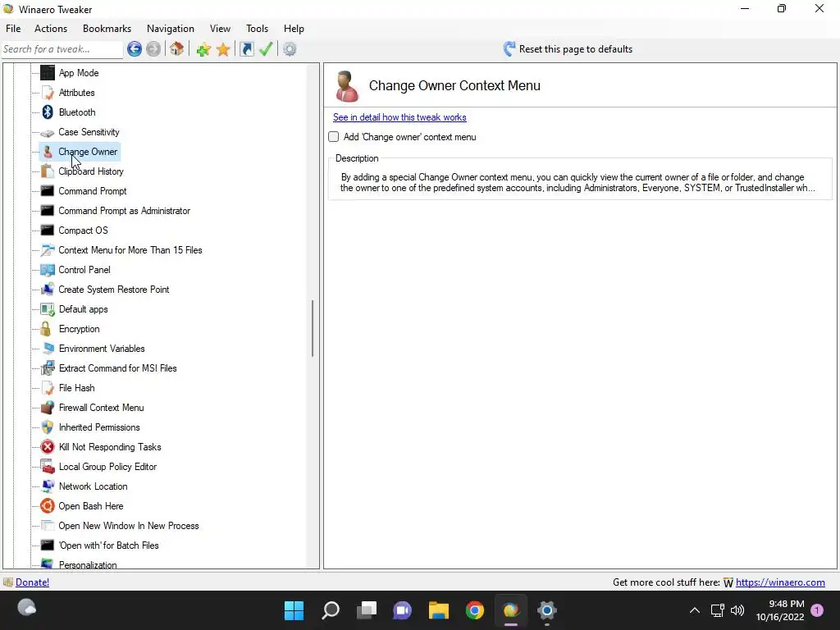Click the 'Search for a tweak' field
The height and width of the screenshot is (630, 840).
[x=62, y=49]
